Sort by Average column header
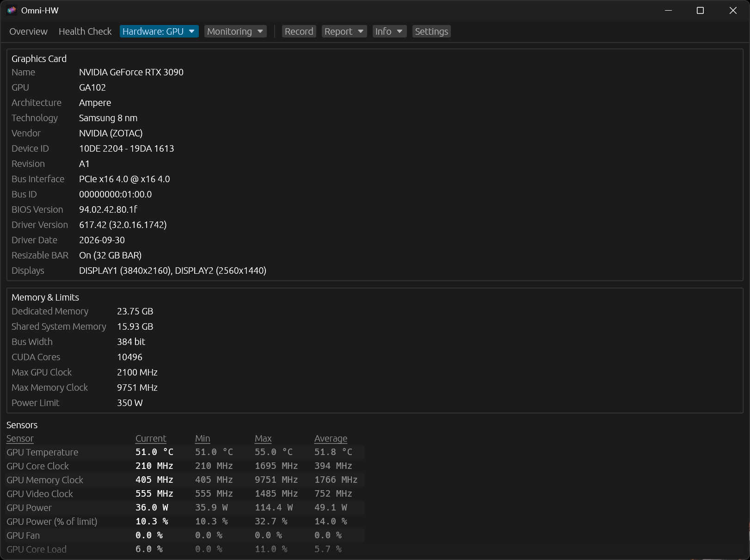This screenshot has height=560, width=750. coord(331,438)
